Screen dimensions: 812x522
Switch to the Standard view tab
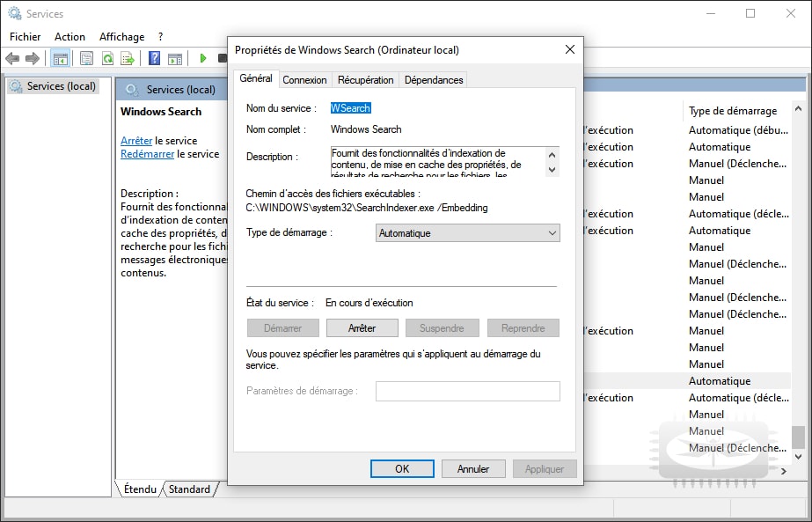point(189,489)
